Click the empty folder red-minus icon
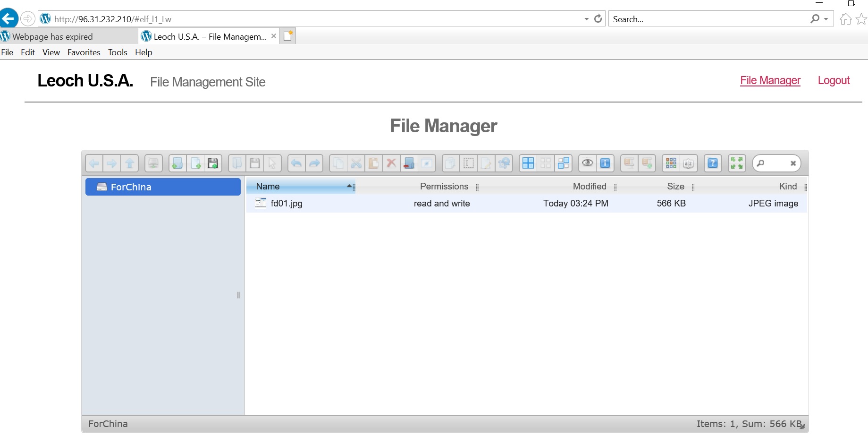The image size is (868, 445). [x=409, y=163]
